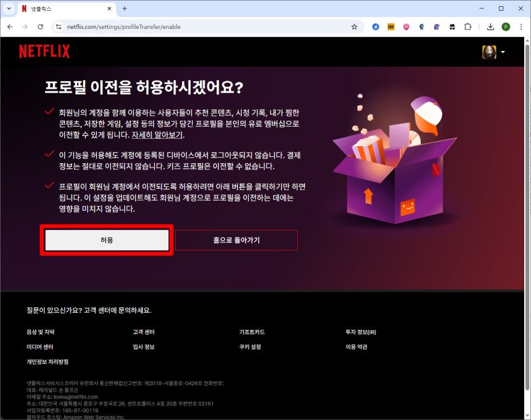The image size is (531, 420).
Task: Click the 고객 센터에 문의하세요 footer text
Action: tap(117, 311)
